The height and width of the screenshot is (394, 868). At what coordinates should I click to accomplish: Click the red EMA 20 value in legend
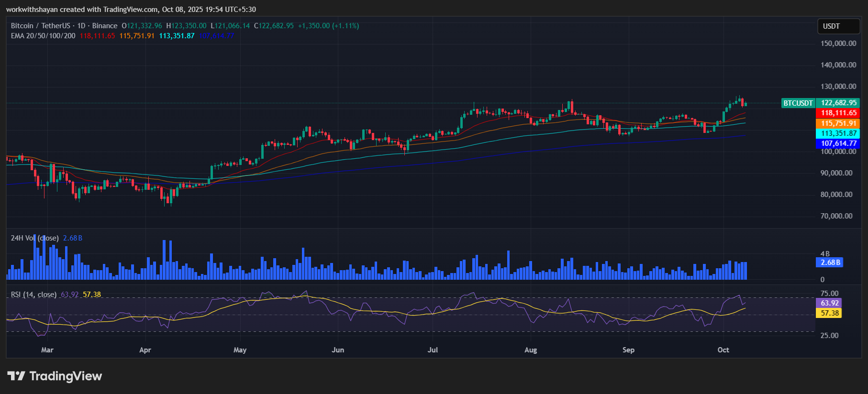(x=97, y=36)
